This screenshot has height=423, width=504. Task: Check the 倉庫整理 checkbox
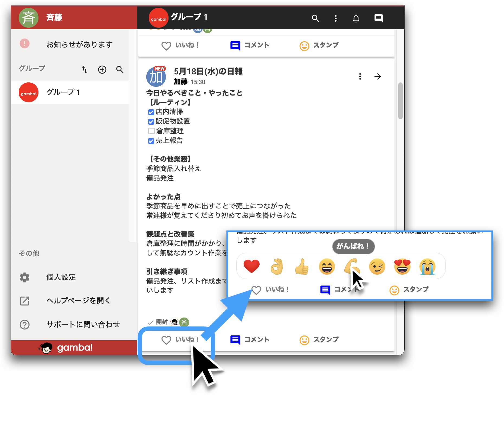pos(151,131)
